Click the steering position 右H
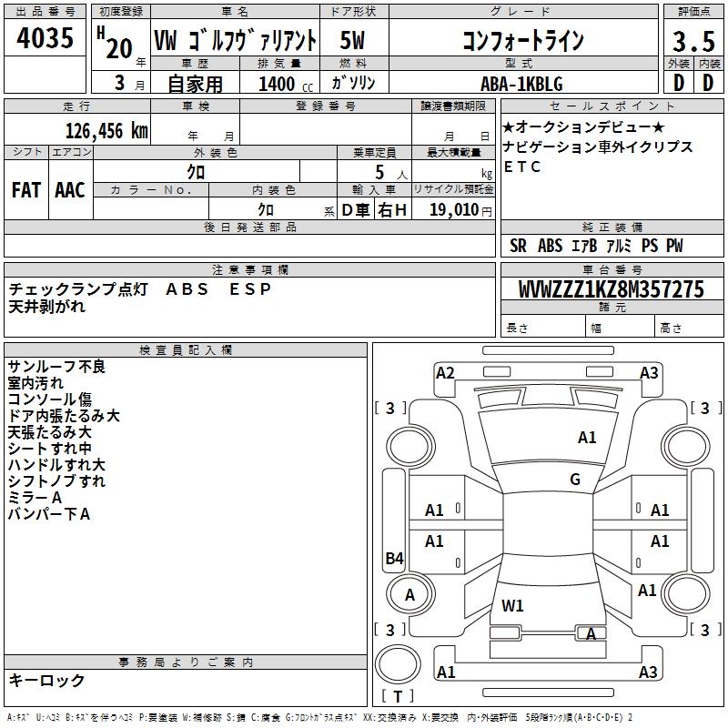 coord(392,210)
